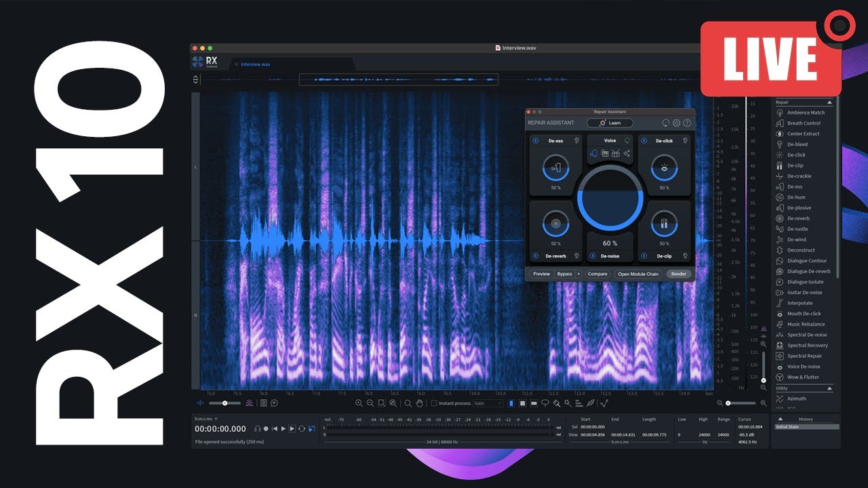This screenshot has width=868, height=488.
Task: Collapse the History panel arrow
Action: click(781, 419)
